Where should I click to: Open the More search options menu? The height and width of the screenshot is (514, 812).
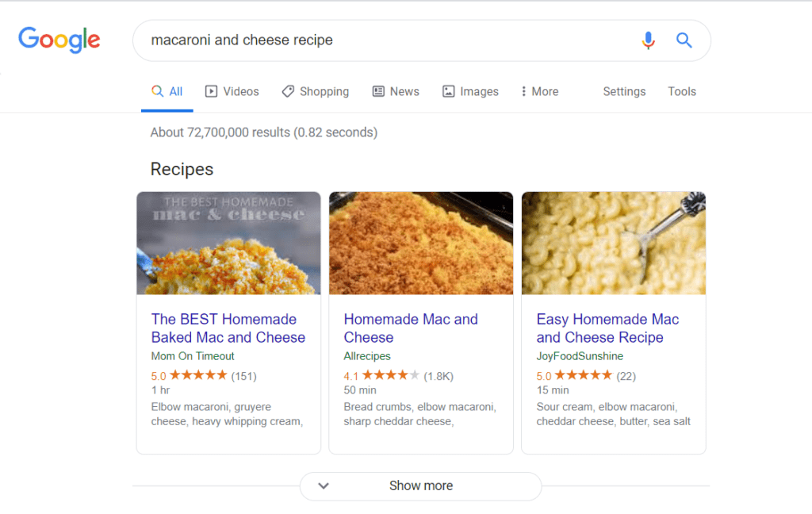coord(539,91)
